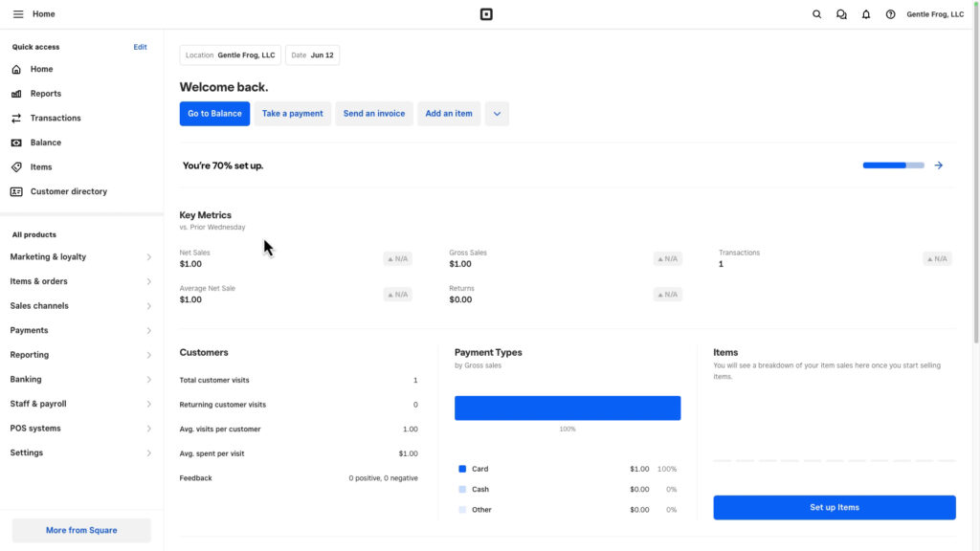
Task: Open more actions dropdown chevron
Action: (497, 114)
